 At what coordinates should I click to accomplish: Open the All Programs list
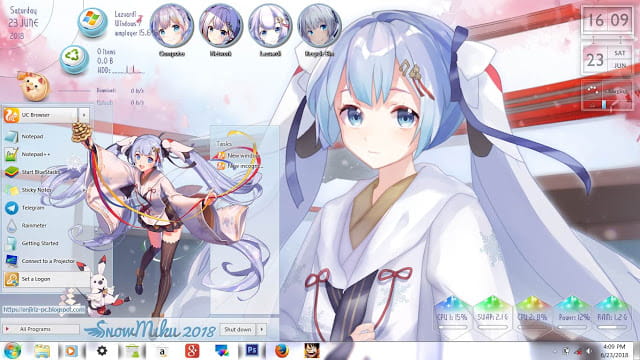(x=41, y=329)
